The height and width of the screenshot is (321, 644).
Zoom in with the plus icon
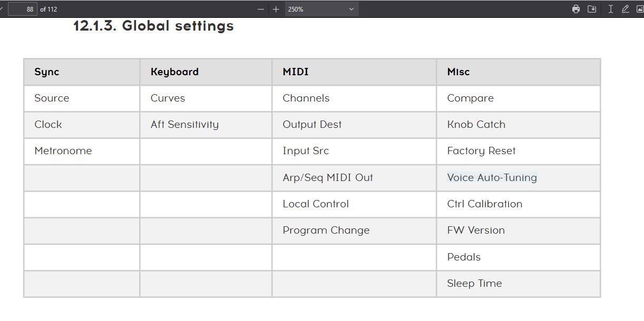pos(276,9)
